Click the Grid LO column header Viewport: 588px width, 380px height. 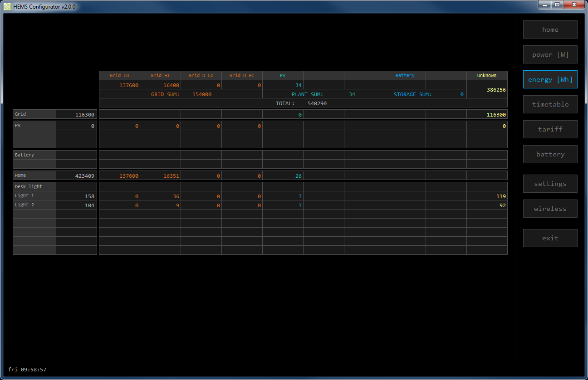coord(119,76)
